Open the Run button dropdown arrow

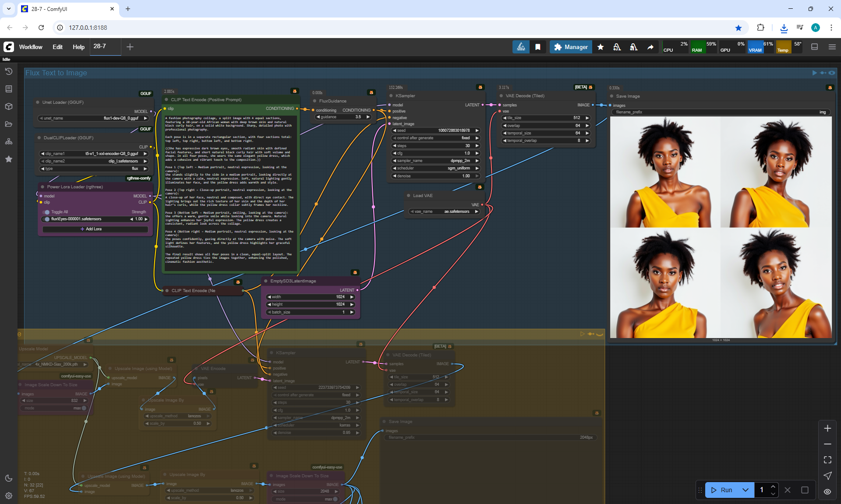(x=745, y=490)
